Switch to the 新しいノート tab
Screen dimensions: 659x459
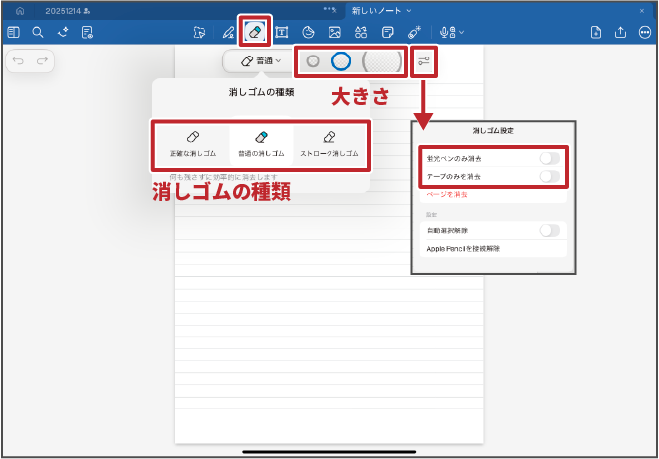pyautogui.click(x=377, y=11)
